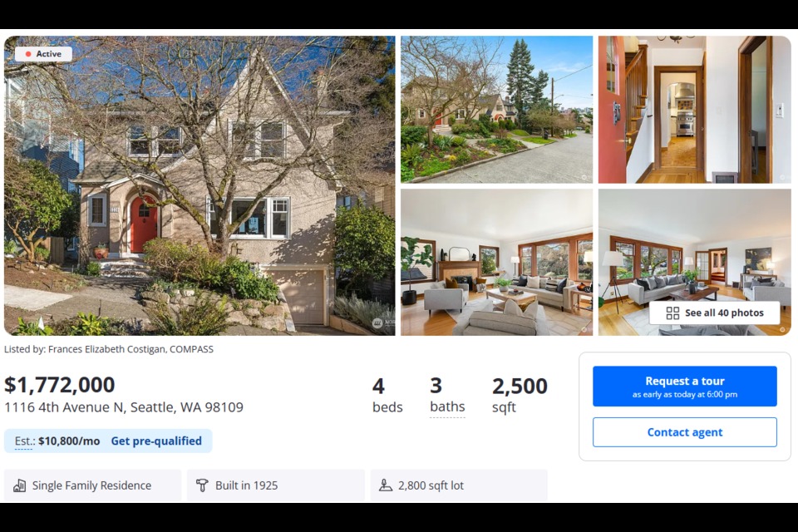Click the Single Family Residence info tile
This screenshot has width=798, height=532.
[92, 485]
